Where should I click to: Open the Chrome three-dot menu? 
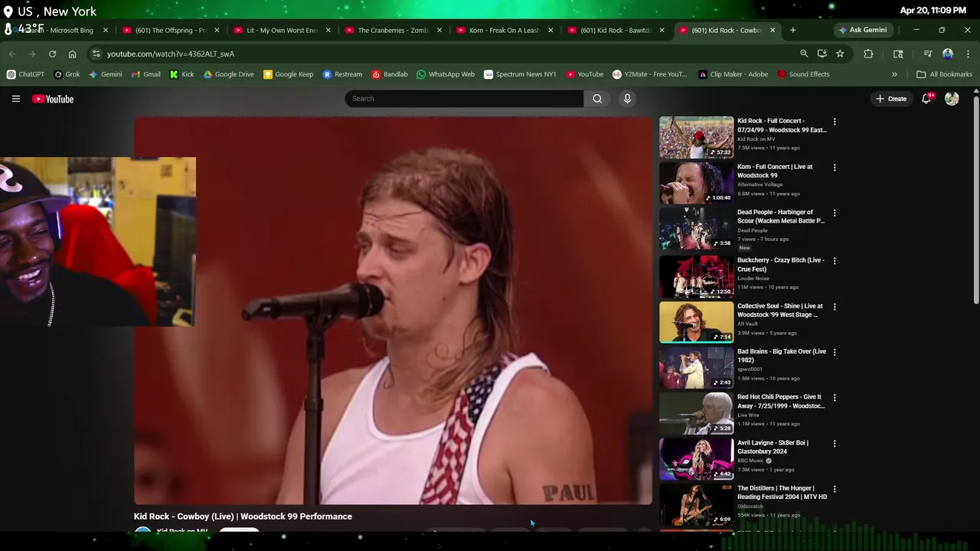click(967, 54)
